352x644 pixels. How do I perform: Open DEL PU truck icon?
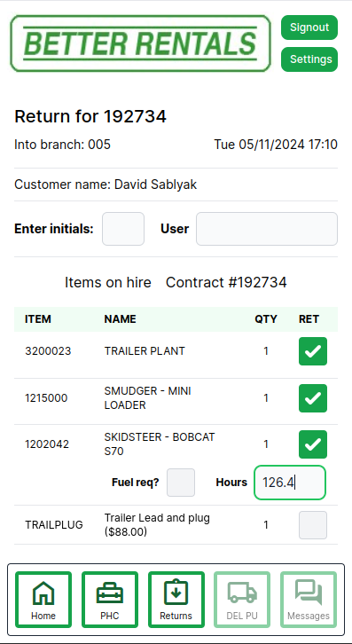pos(242,600)
